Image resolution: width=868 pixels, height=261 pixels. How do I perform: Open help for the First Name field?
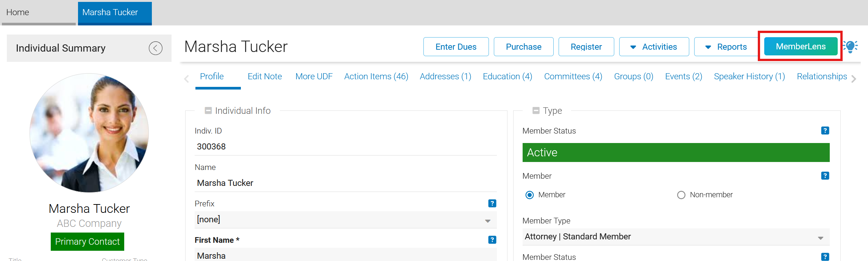pyautogui.click(x=492, y=240)
